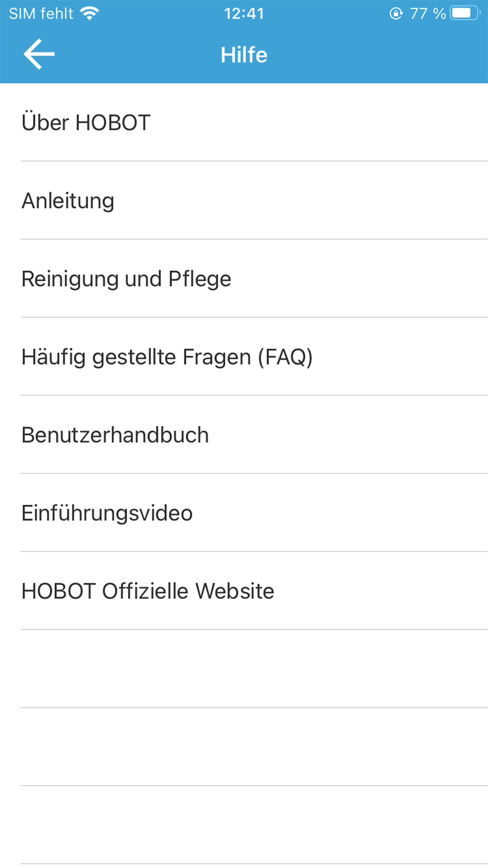Image resolution: width=488 pixels, height=868 pixels.
Task: Tap the 77 % battery percentage
Action: (428, 14)
